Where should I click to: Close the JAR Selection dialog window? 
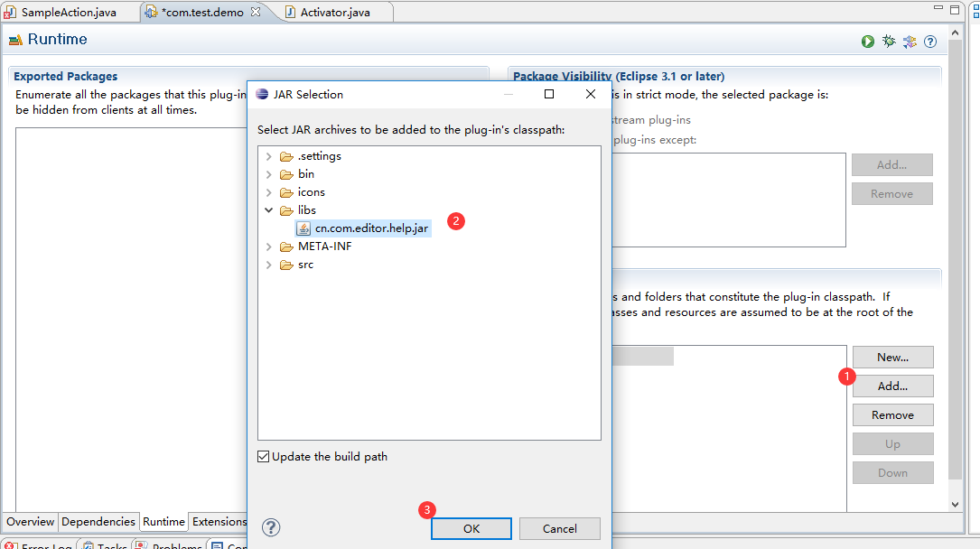pyautogui.click(x=591, y=94)
